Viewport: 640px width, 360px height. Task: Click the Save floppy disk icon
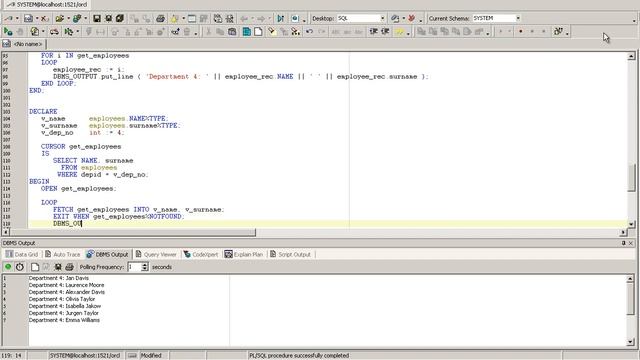97,18
